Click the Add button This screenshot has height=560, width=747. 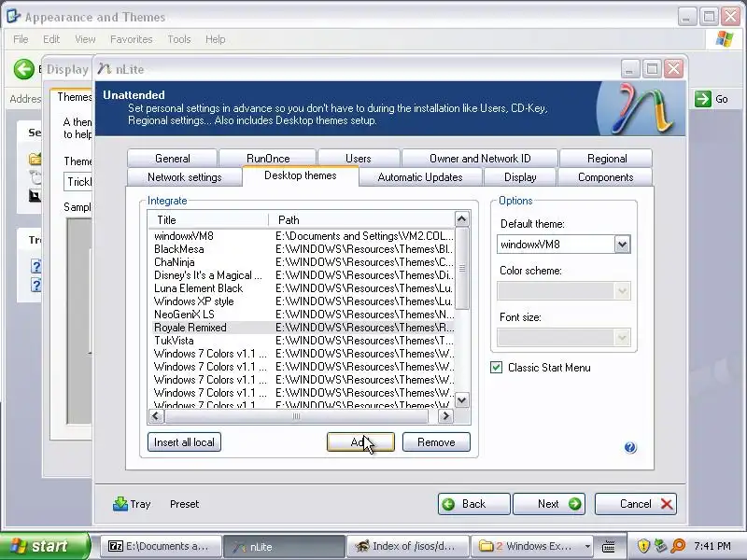(360, 441)
